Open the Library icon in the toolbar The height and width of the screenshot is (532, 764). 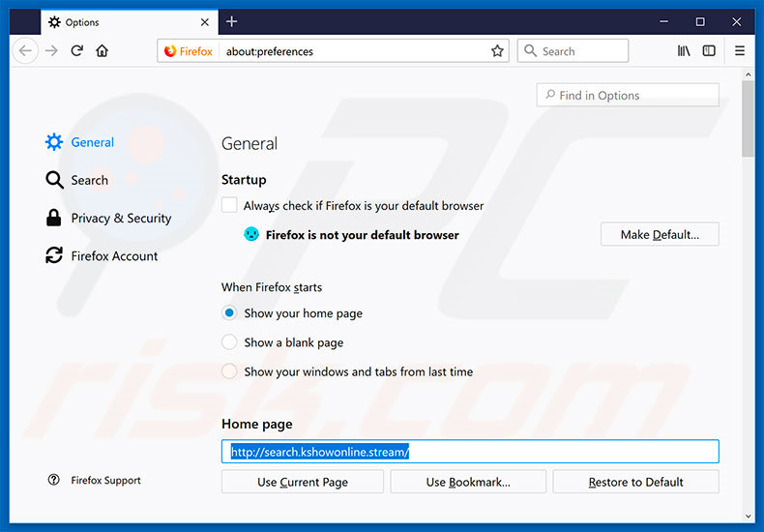(x=684, y=50)
